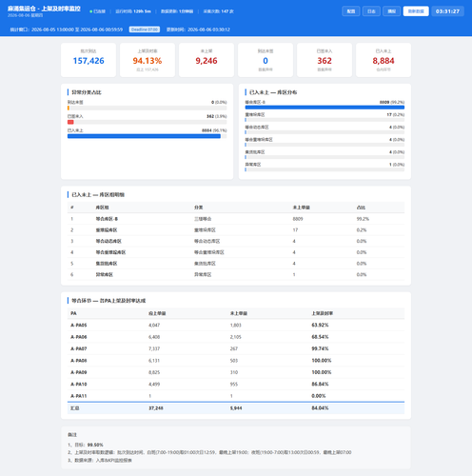Click the 03:31:27 clock display
This screenshot has height=476, width=472.
pyautogui.click(x=447, y=11)
